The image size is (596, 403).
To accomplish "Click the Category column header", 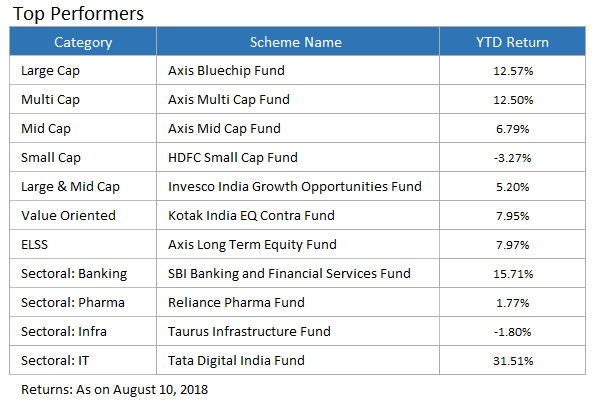I will click(83, 42).
